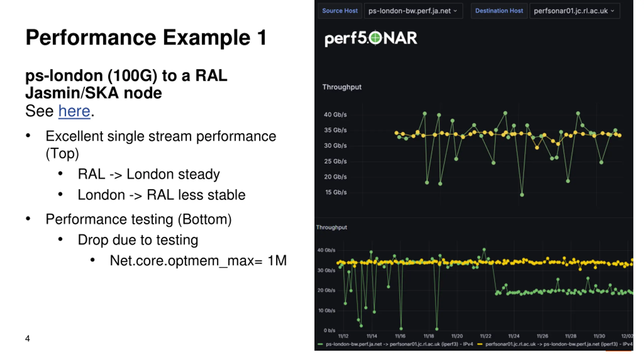
Task: Open the Source Host dropdown ps-london-bw.perf.ja.net
Action: (x=413, y=11)
